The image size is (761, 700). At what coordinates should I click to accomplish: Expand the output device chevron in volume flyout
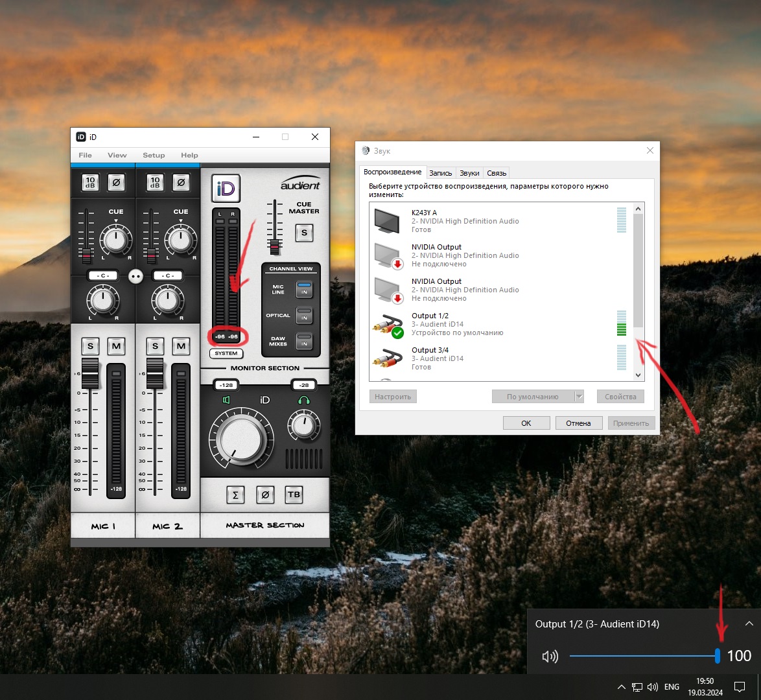pos(749,624)
